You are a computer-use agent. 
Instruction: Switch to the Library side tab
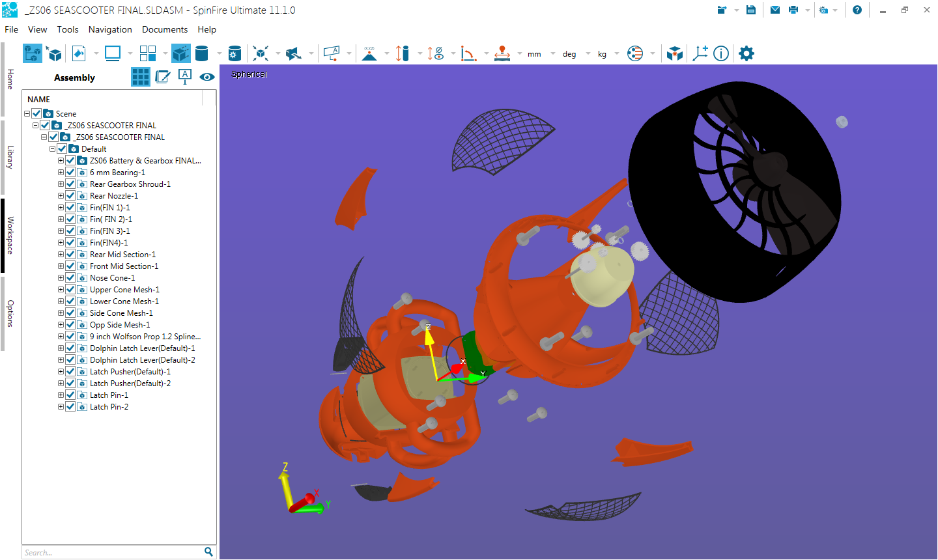(10, 157)
